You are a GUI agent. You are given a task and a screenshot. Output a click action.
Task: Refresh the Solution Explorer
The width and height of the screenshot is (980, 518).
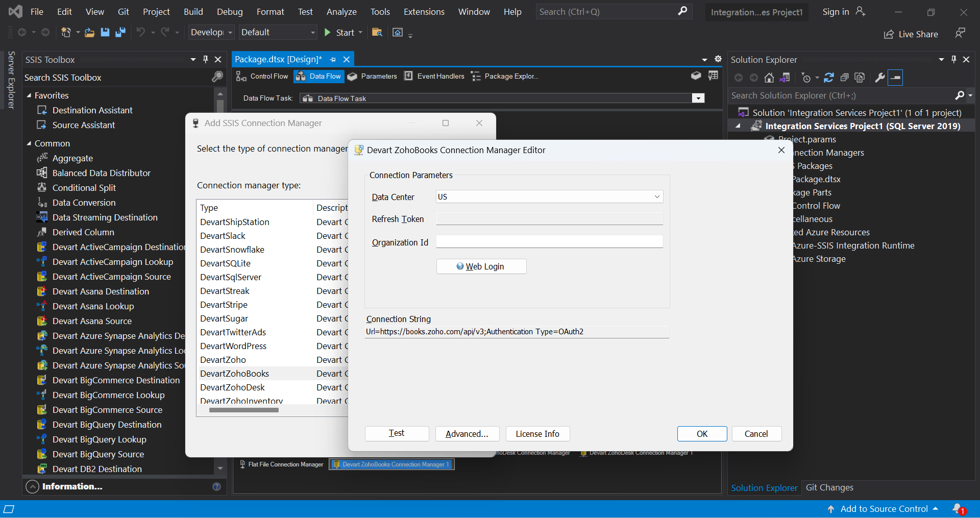pyautogui.click(x=829, y=78)
